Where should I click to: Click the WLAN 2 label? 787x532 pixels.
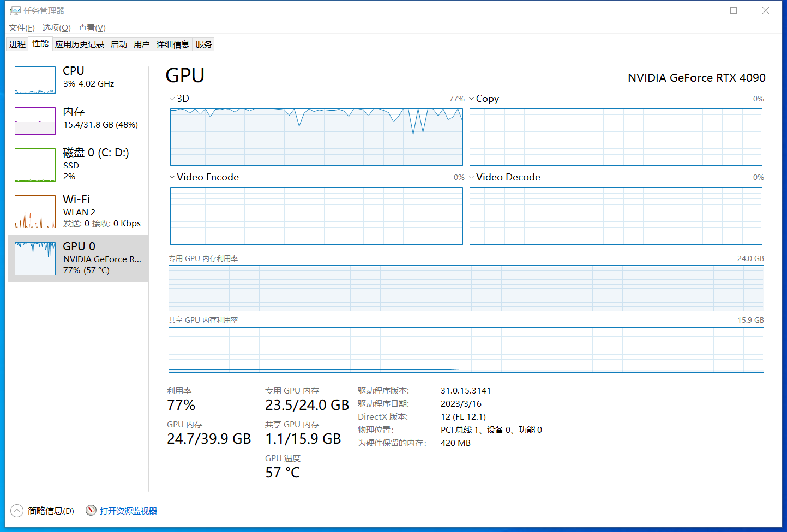point(79,213)
